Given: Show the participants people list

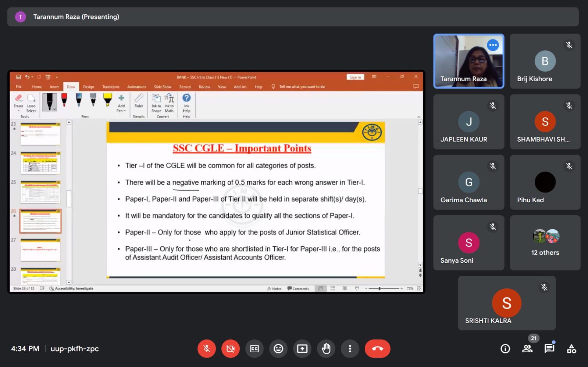Looking at the screenshot, I should click(527, 349).
